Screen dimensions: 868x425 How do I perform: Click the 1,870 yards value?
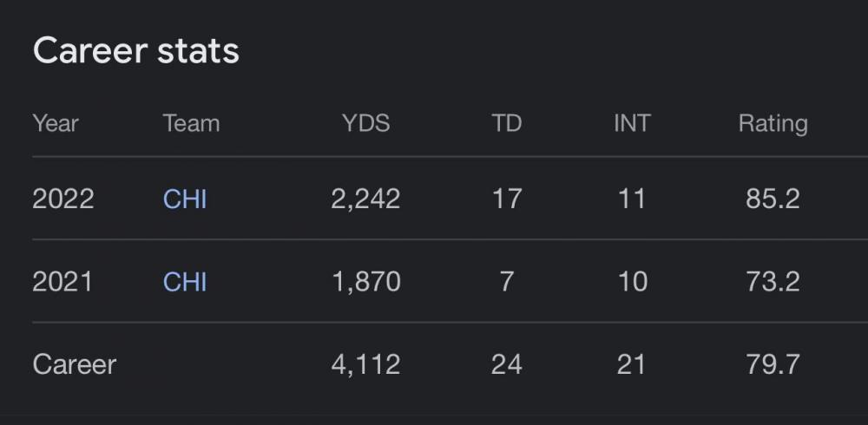coord(365,282)
